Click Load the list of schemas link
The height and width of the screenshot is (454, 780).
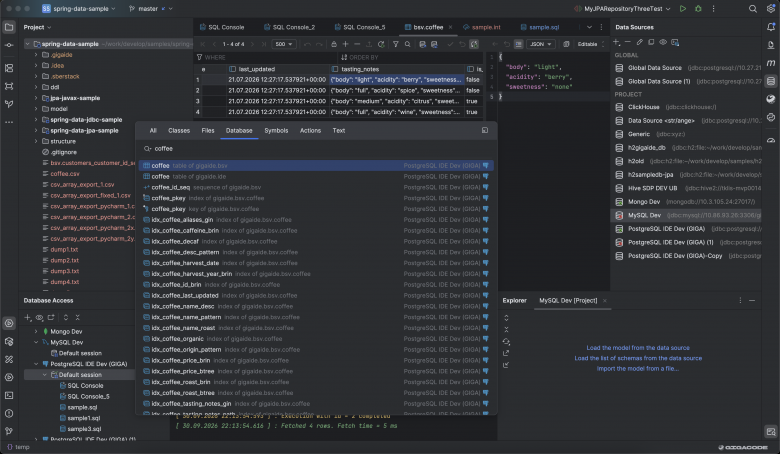638,358
